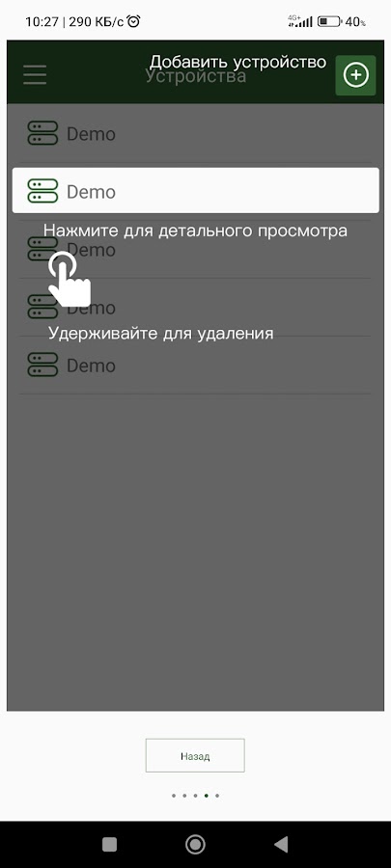The image size is (391, 868).
Task: Click the alarm clock icon in the status bar
Action: 133,21
